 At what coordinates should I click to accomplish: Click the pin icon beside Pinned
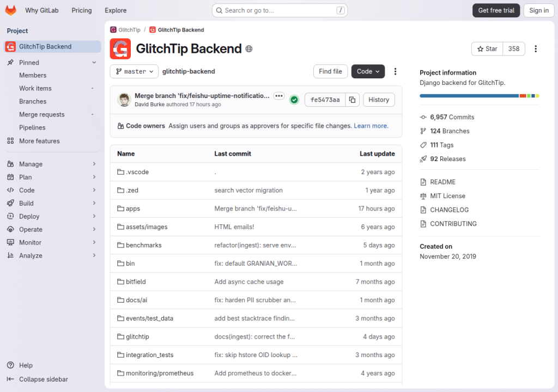click(x=10, y=63)
